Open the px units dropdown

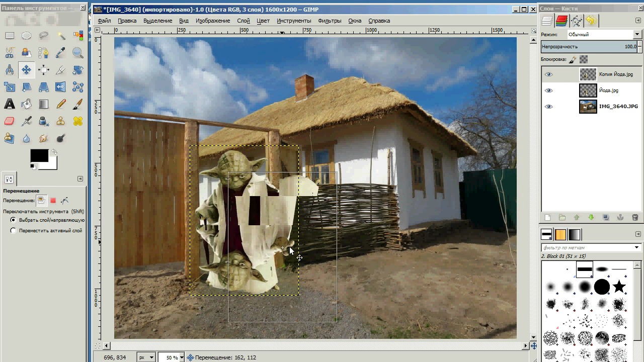(x=146, y=357)
